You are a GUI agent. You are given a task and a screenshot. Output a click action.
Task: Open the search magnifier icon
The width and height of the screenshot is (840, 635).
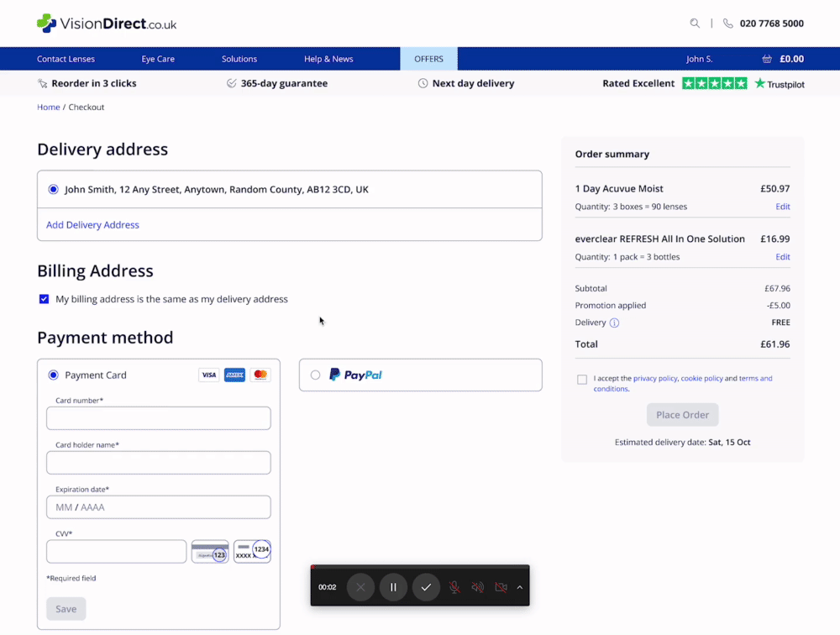point(695,23)
